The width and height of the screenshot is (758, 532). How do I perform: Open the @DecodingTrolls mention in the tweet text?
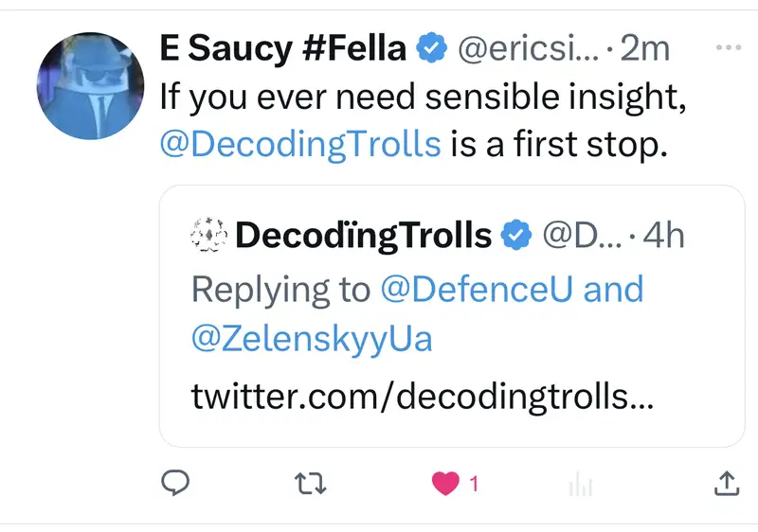pos(300,144)
